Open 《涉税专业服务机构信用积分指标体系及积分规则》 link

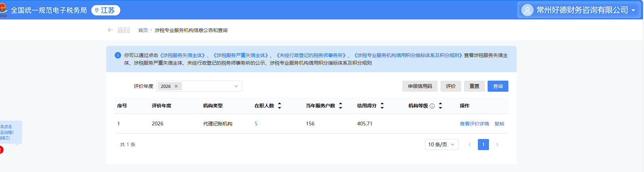408,55
